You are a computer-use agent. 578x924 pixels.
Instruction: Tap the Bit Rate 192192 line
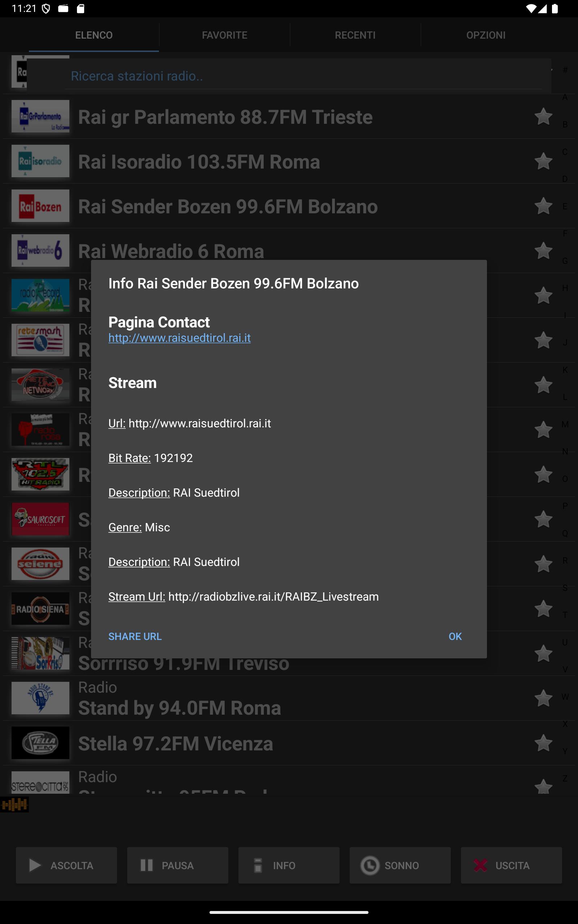click(x=151, y=458)
